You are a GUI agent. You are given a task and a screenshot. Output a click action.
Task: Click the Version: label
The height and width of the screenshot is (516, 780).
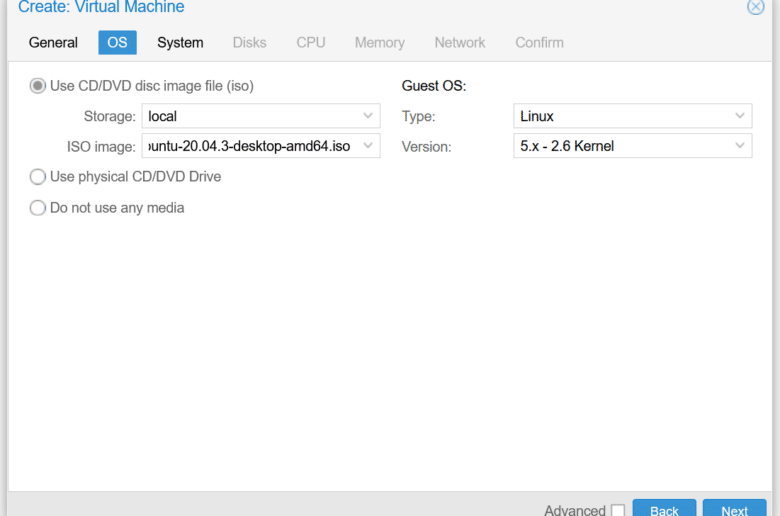426,147
